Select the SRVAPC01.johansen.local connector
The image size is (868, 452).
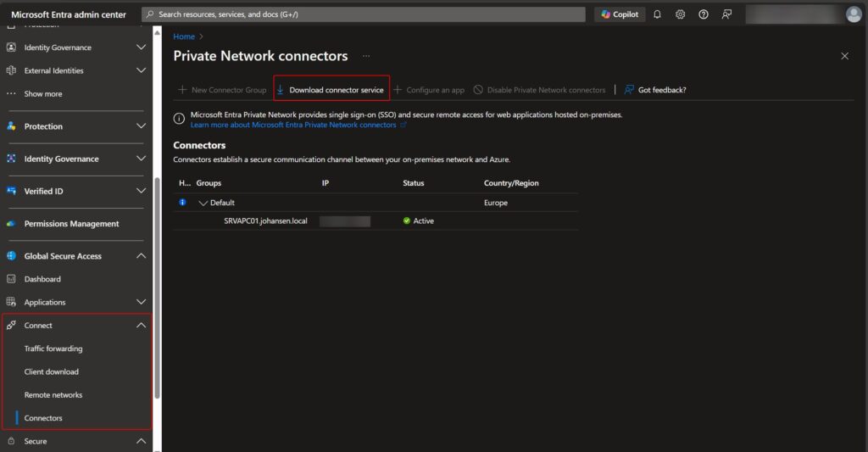tap(265, 221)
